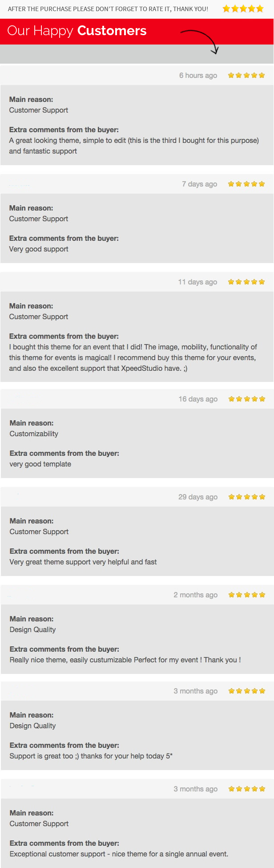Click the star rating beside "6 hours ago"

246,75
